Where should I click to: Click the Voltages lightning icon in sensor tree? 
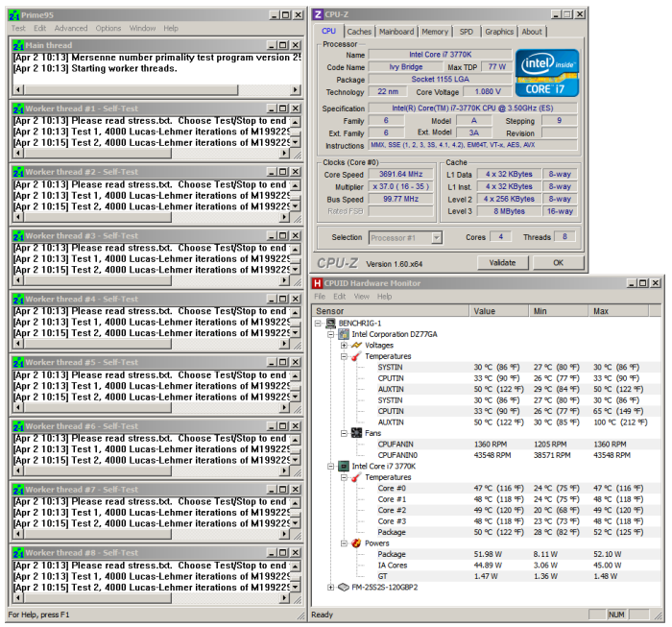click(356, 345)
